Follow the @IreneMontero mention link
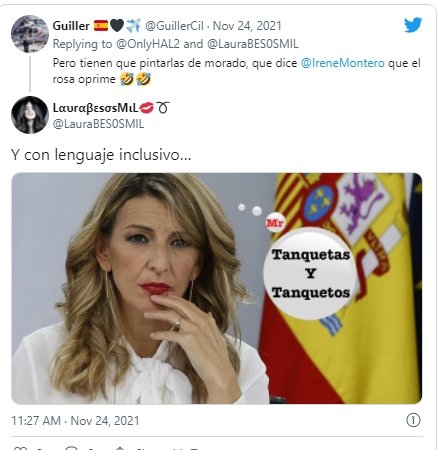Viewport: 446px width, 450px height. (x=343, y=63)
